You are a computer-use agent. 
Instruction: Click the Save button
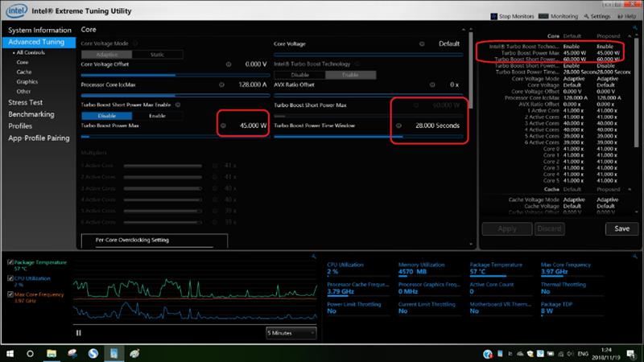click(621, 228)
